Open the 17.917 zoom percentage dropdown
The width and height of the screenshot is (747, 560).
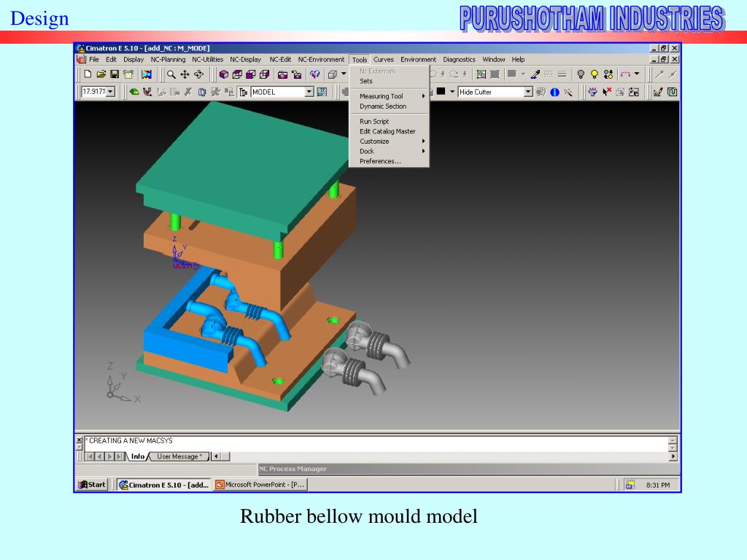[111, 91]
